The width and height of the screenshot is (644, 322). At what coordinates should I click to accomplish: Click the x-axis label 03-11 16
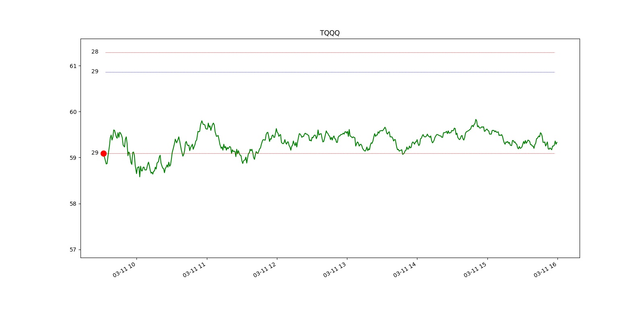[x=545, y=270]
